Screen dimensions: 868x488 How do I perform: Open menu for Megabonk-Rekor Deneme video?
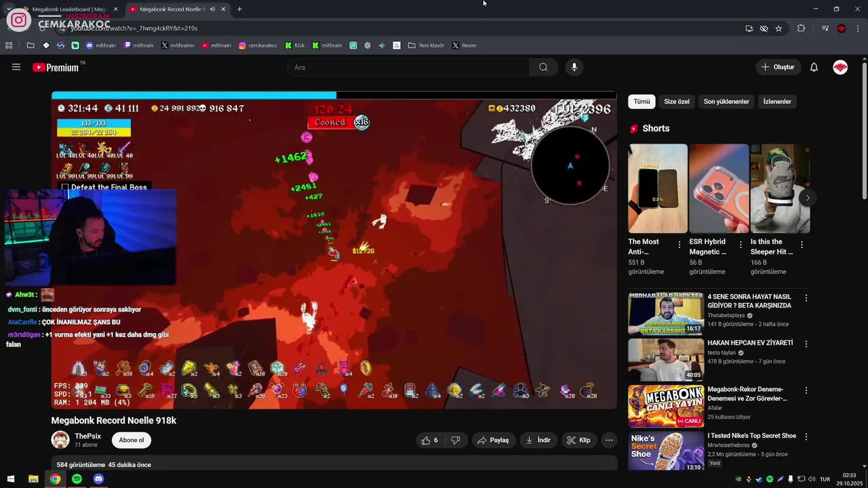pyautogui.click(x=806, y=390)
